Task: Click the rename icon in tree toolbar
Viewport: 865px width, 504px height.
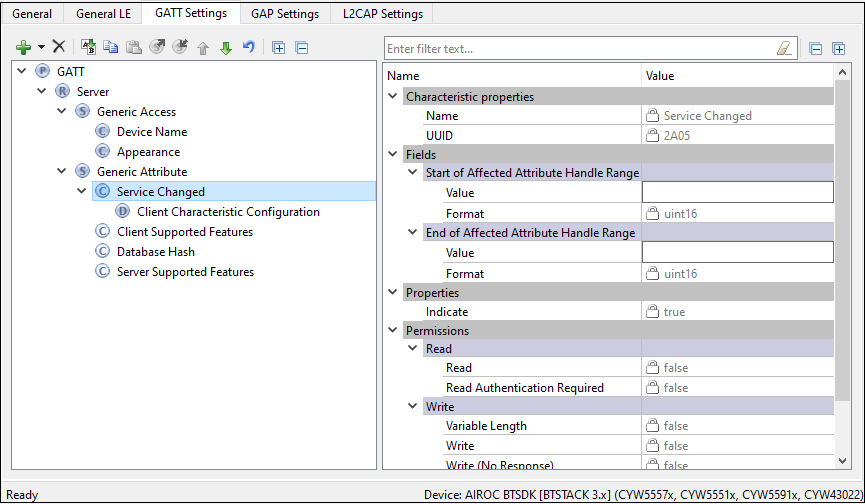Action: 88,47
